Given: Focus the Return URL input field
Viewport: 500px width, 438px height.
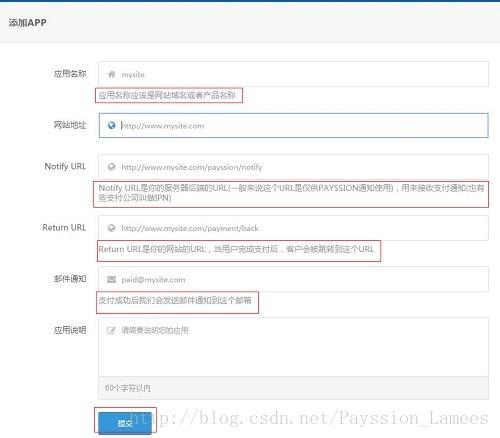Looking at the screenshot, I should click(x=293, y=228).
